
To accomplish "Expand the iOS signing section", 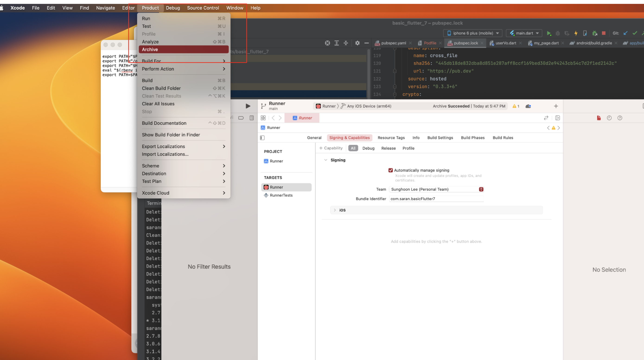I will [x=335, y=210].
